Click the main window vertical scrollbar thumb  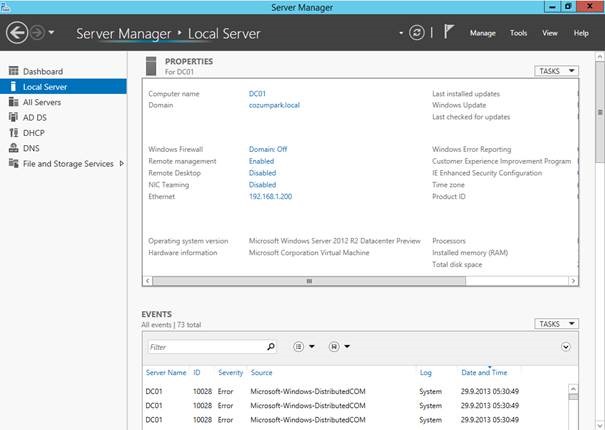tap(600, 112)
